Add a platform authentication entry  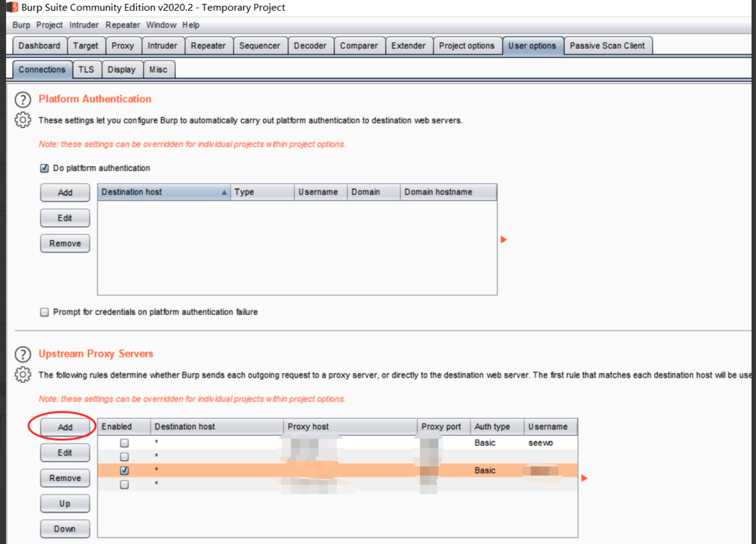tap(65, 193)
